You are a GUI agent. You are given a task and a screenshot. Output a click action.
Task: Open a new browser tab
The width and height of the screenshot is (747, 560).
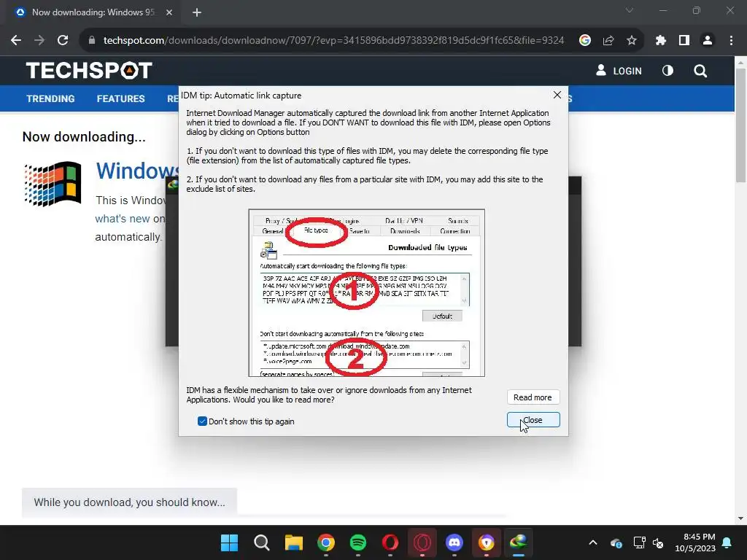click(x=197, y=13)
